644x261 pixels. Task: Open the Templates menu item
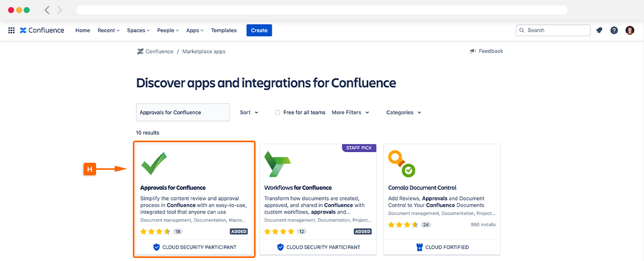[224, 30]
